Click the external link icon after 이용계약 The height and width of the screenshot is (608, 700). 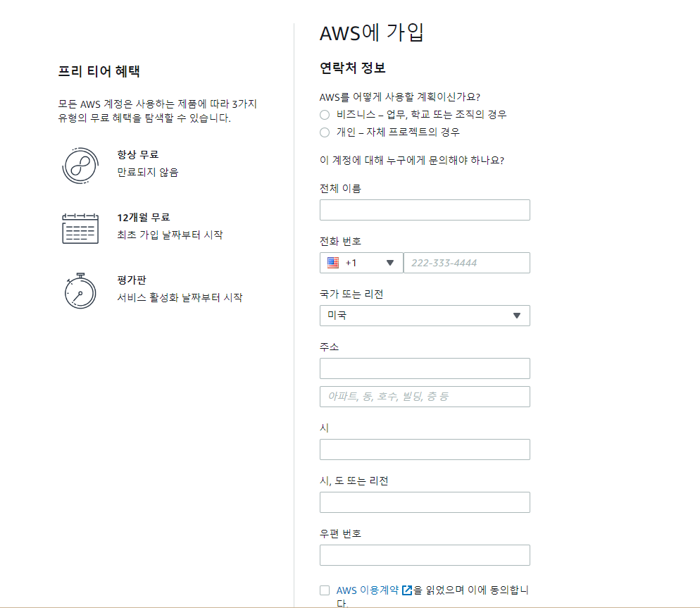coord(407,590)
